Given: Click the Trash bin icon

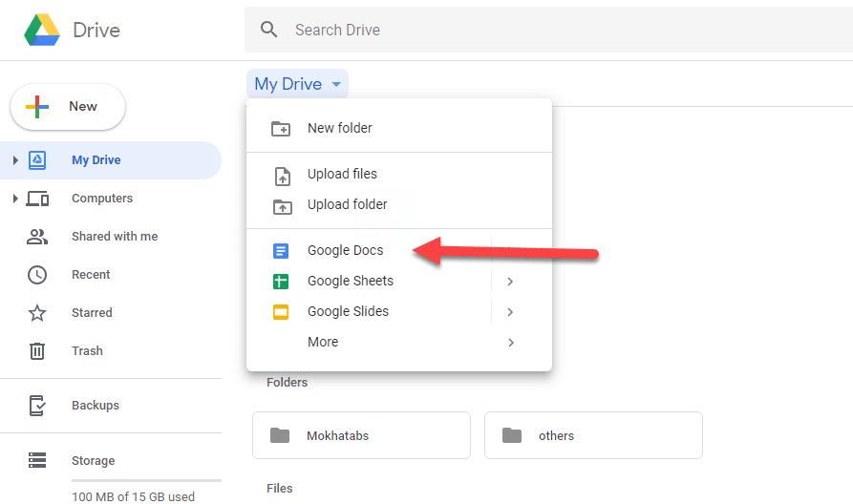Looking at the screenshot, I should click(37, 351).
